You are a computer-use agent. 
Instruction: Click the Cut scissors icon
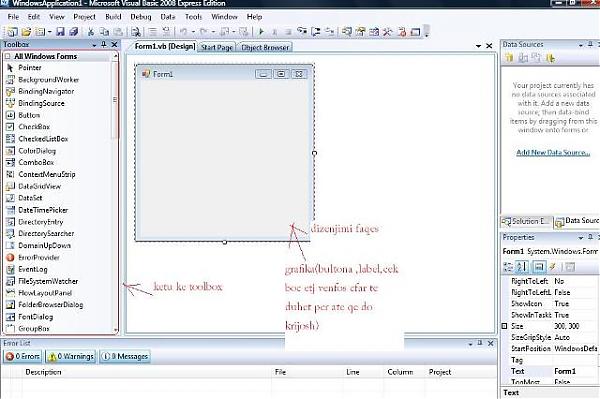91,32
